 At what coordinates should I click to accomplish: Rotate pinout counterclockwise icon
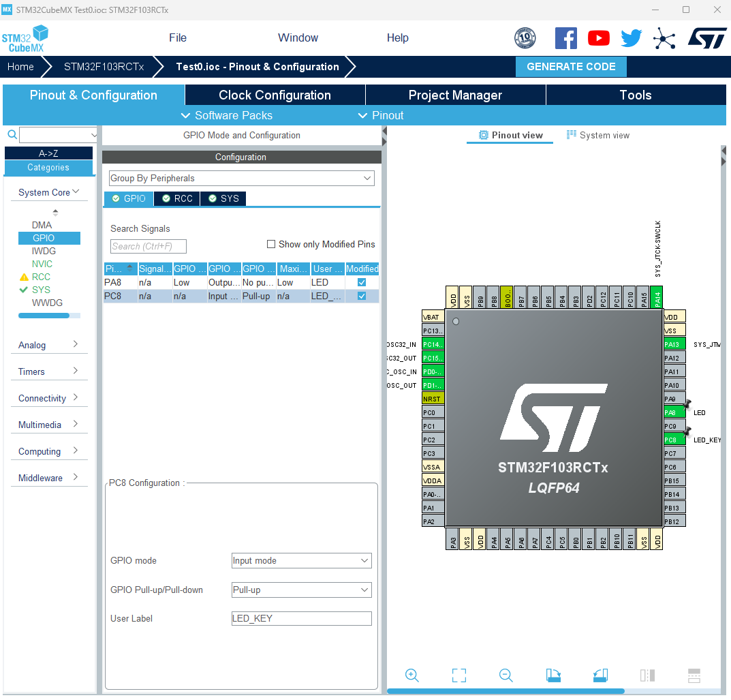click(600, 675)
